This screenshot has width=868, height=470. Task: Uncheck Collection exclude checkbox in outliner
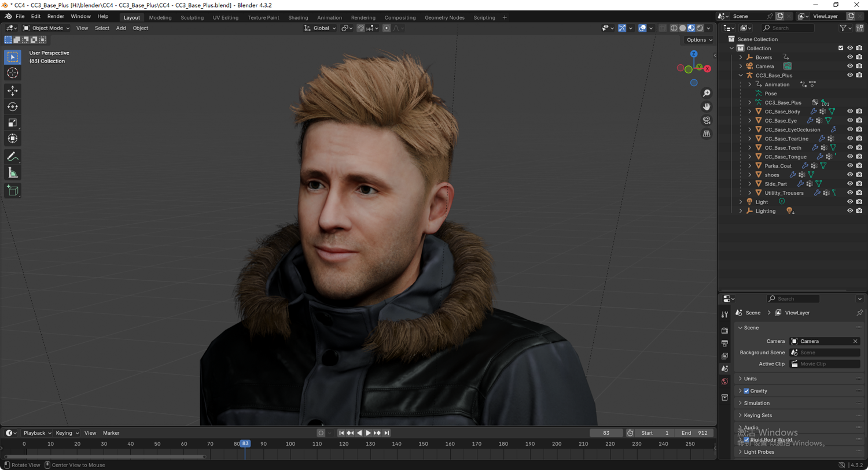tap(841, 49)
